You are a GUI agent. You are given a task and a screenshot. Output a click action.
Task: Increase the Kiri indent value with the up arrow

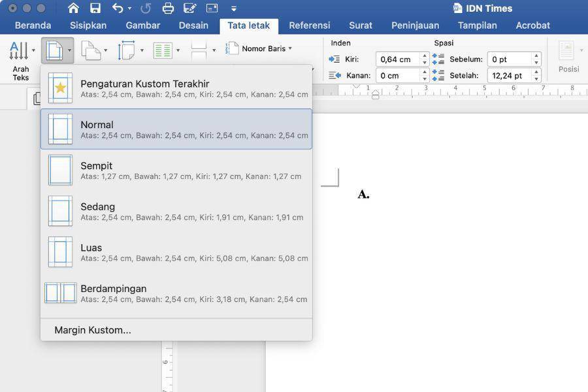coord(425,56)
